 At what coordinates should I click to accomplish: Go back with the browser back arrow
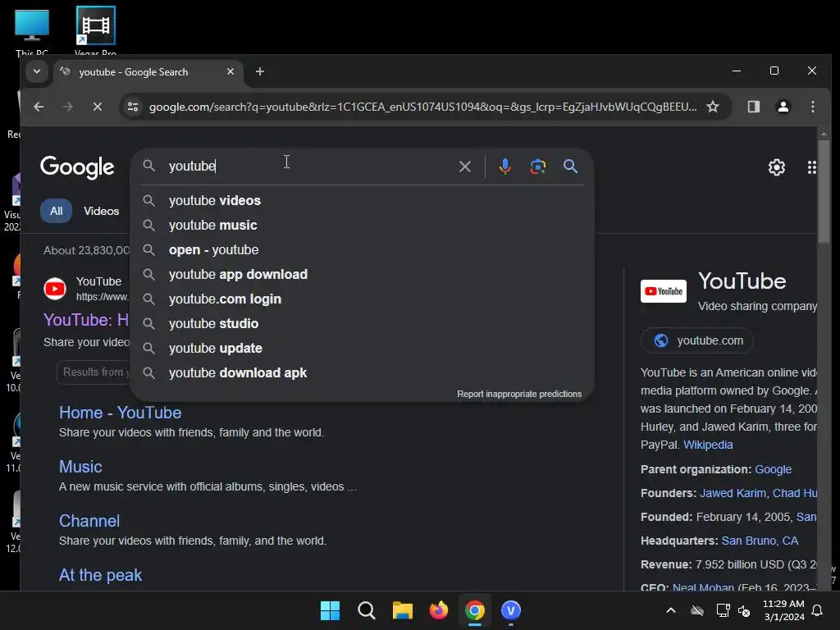pyautogui.click(x=39, y=107)
